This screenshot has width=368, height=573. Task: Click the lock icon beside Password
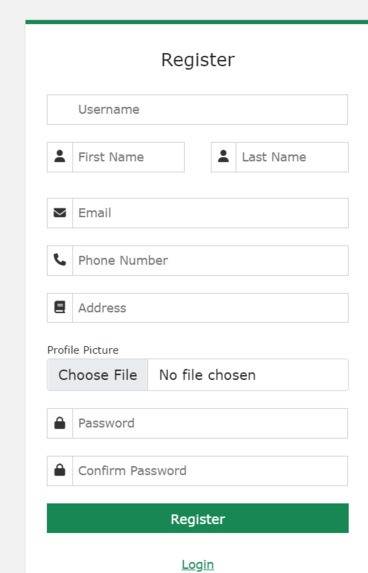point(60,423)
